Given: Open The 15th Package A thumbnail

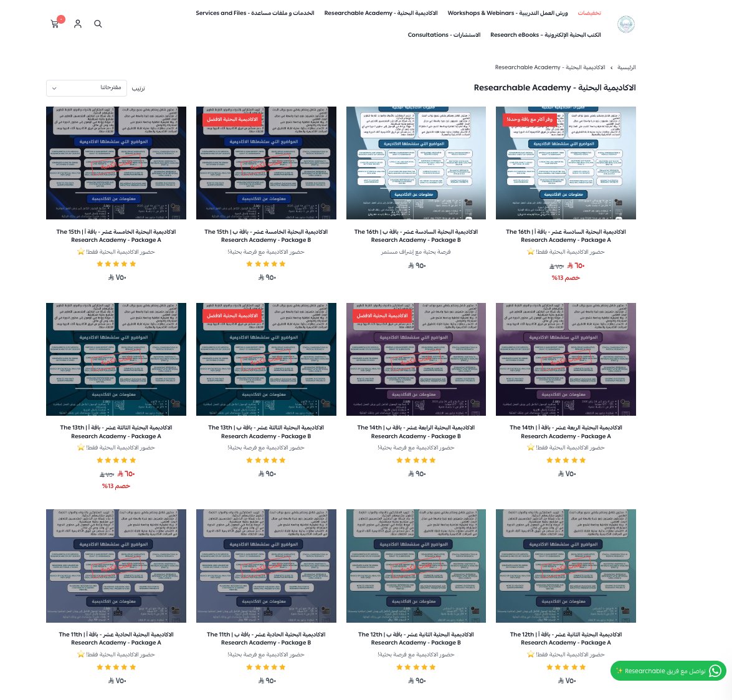Looking at the screenshot, I should 116,163.
